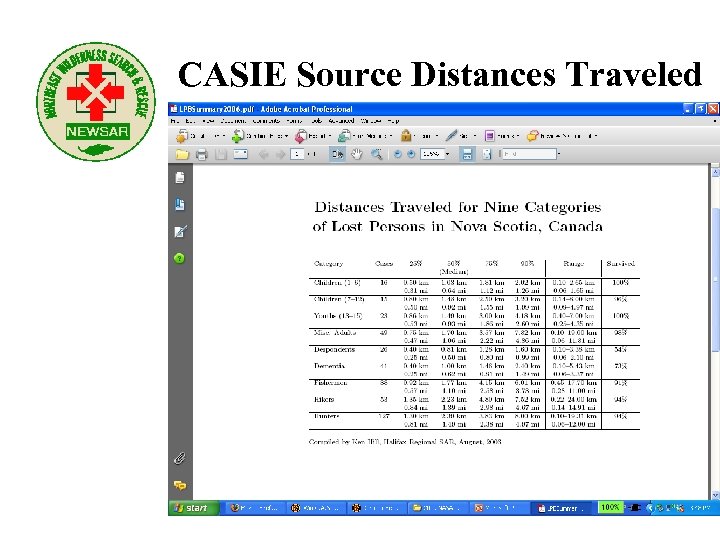The height and width of the screenshot is (540, 720).
Task: Open the green How To panel icon
Action: (x=180, y=259)
